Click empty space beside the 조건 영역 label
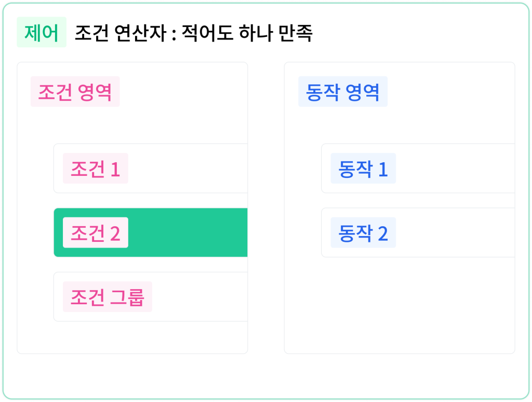The height and width of the screenshot is (402, 532). (x=183, y=92)
